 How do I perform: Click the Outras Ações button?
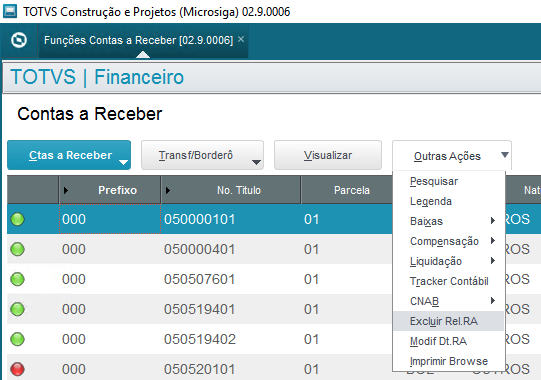click(452, 155)
